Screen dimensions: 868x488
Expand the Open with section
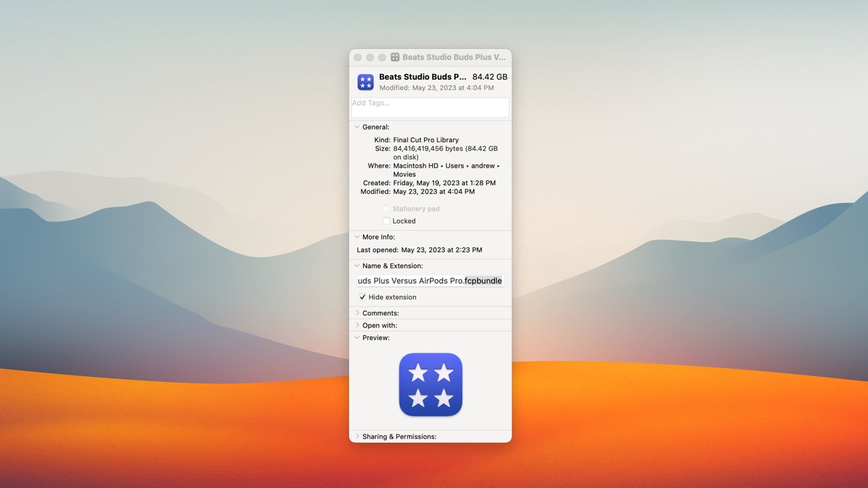click(x=357, y=325)
